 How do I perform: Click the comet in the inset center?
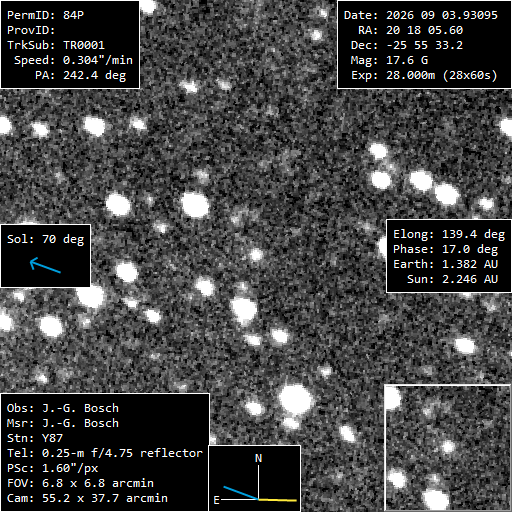coord(448,446)
